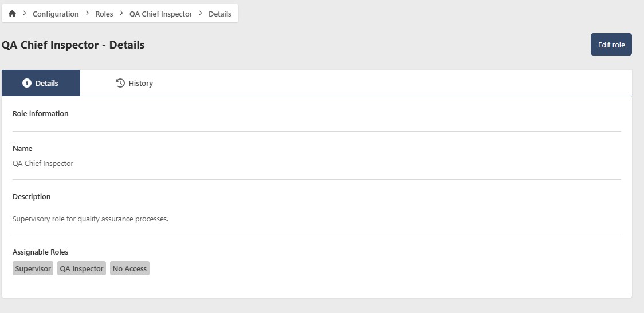The width and height of the screenshot is (644, 313).
Task: Click the No Access role tag
Action: 129,268
